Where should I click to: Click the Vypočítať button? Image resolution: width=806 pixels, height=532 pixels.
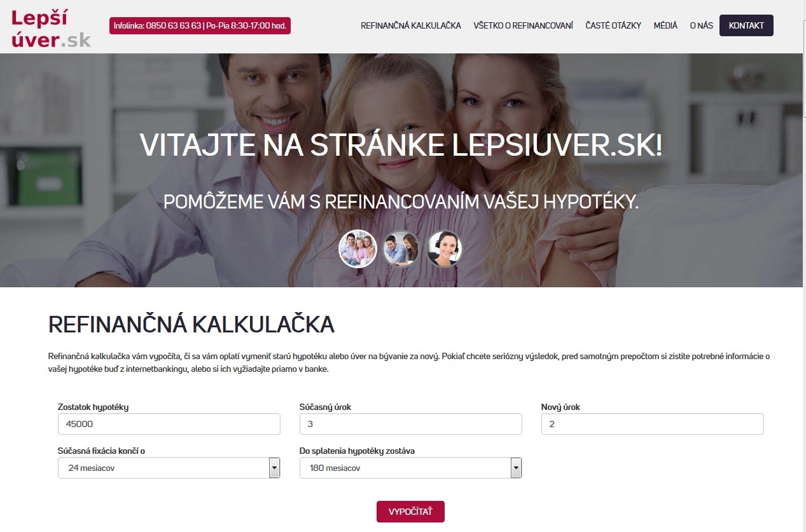(410, 512)
